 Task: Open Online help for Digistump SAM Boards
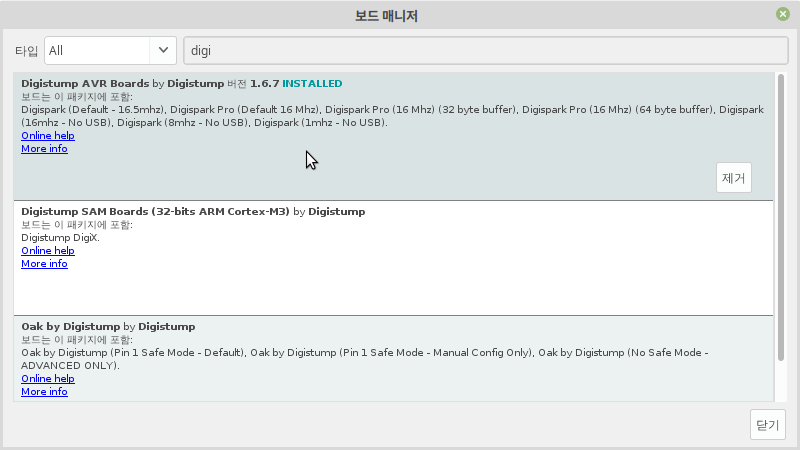point(48,251)
